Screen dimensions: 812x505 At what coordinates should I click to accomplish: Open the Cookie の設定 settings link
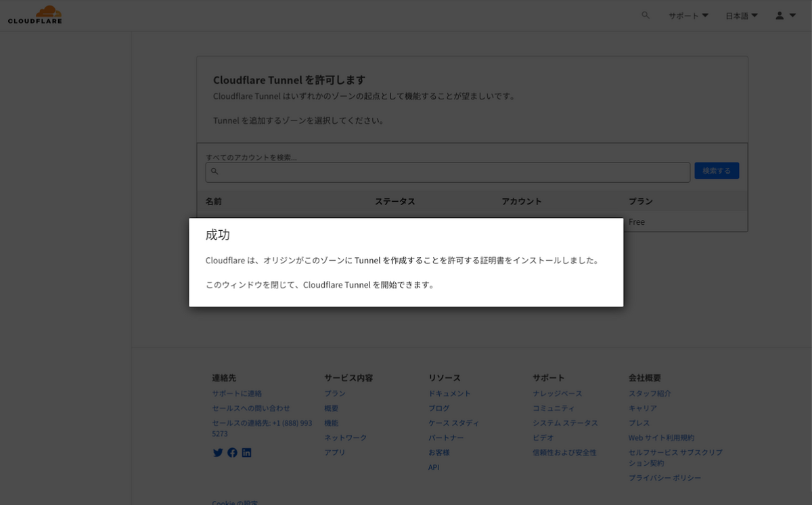234,502
